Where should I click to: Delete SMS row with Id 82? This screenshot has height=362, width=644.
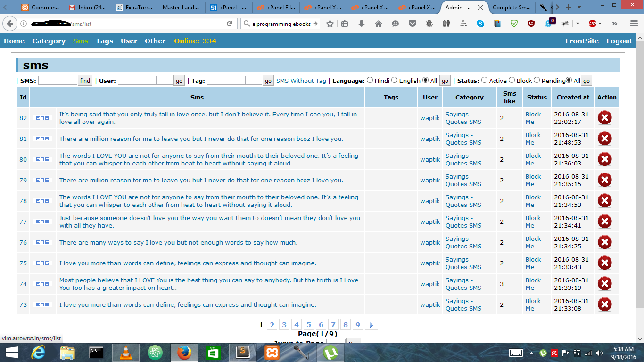(x=604, y=118)
